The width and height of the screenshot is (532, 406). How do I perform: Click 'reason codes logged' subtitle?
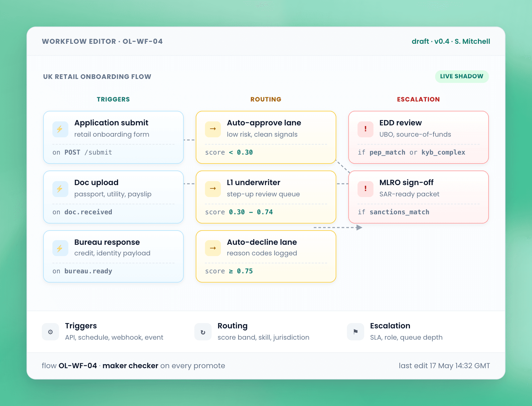(x=262, y=253)
